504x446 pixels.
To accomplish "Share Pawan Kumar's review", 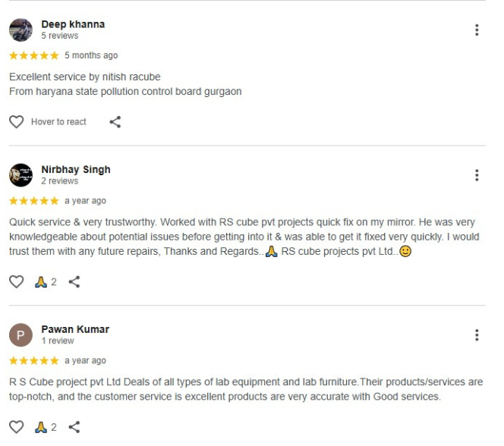I will (x=74, y=427).
